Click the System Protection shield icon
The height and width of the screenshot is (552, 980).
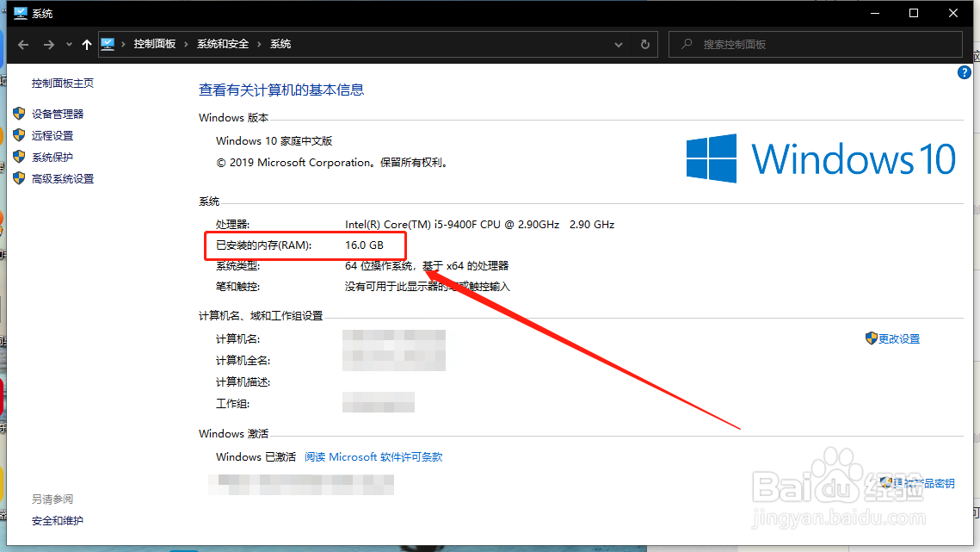point(19,157)
